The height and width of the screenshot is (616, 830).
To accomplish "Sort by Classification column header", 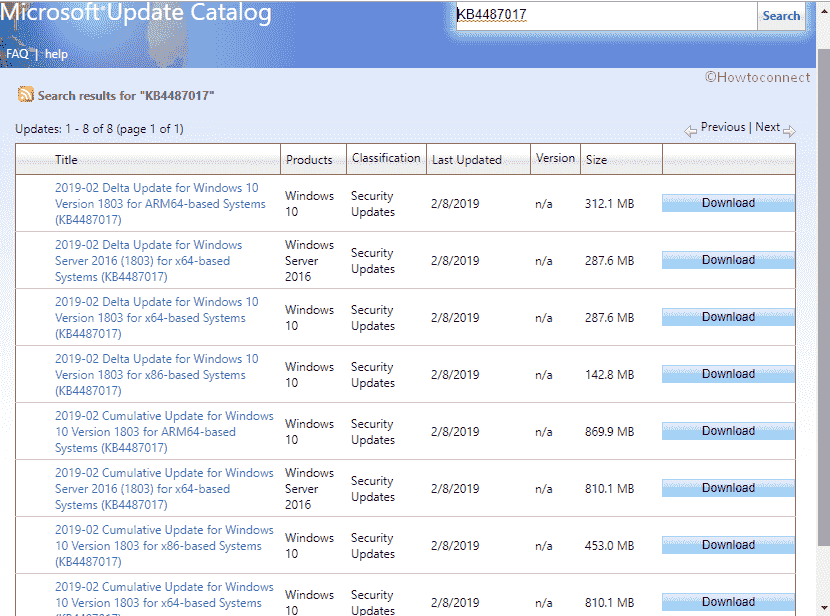I will 386,158.
